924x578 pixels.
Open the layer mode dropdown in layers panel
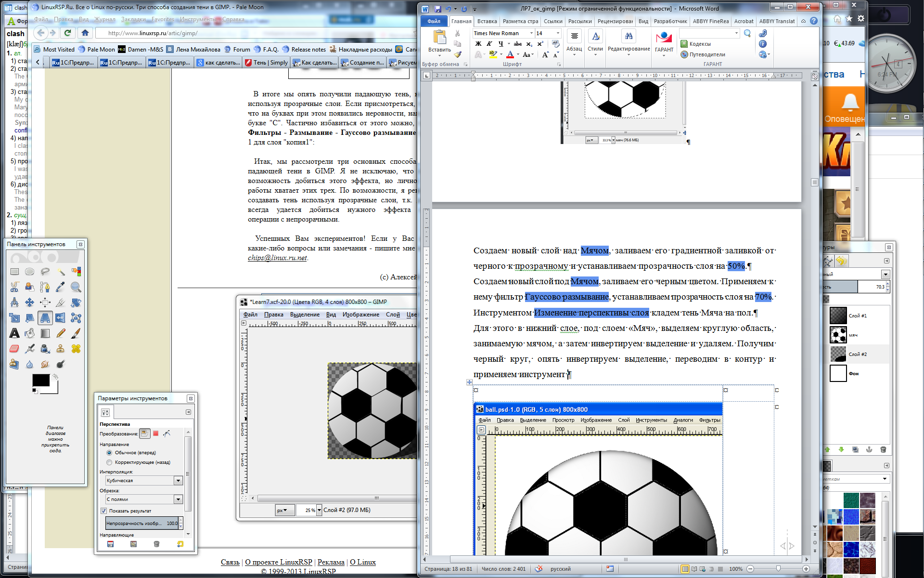[885, 274]
